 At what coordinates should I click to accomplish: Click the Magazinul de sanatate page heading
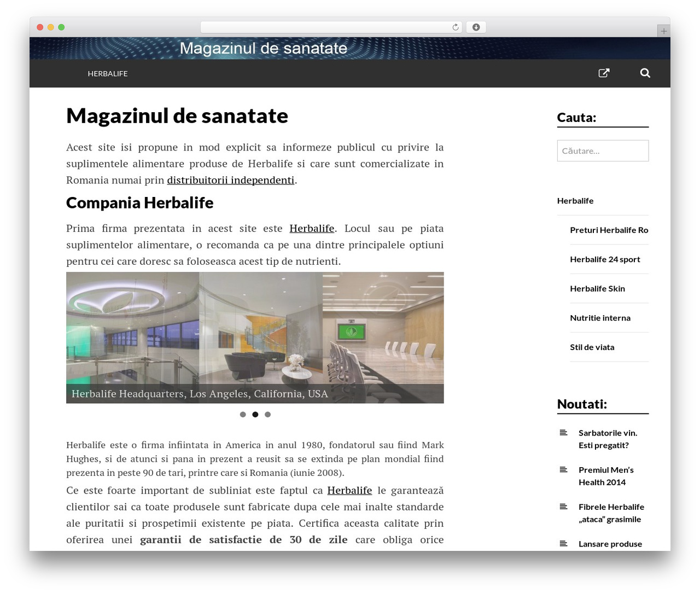click(x=177, y=116)
